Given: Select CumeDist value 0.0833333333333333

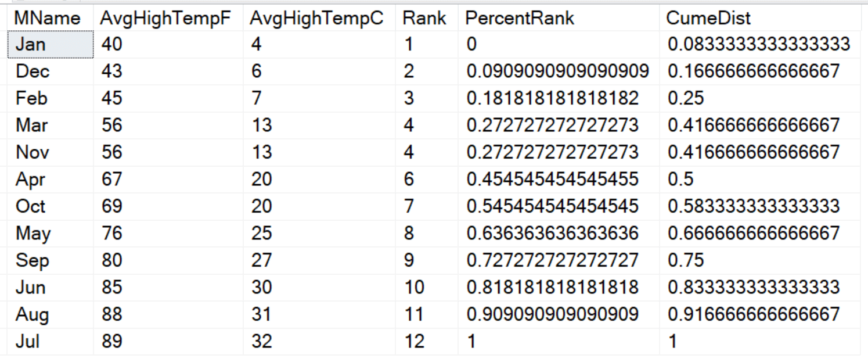Looking at the screenshot, I should pyautogui.click(x=761, y=44).
